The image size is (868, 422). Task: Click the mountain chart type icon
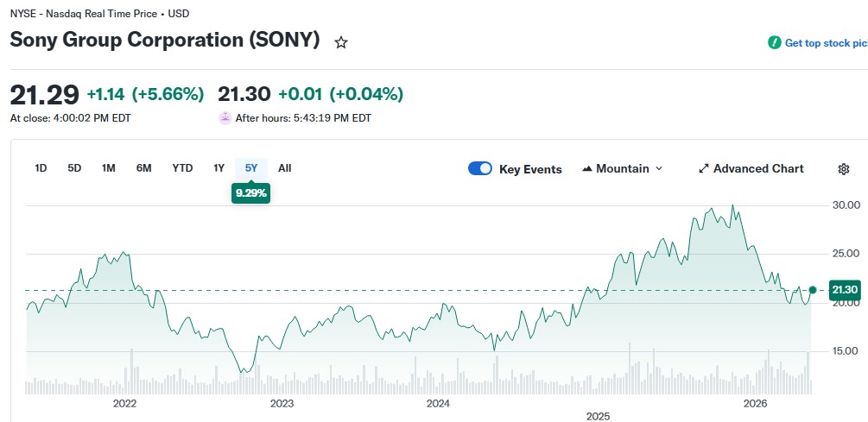[x=587, y=168]
